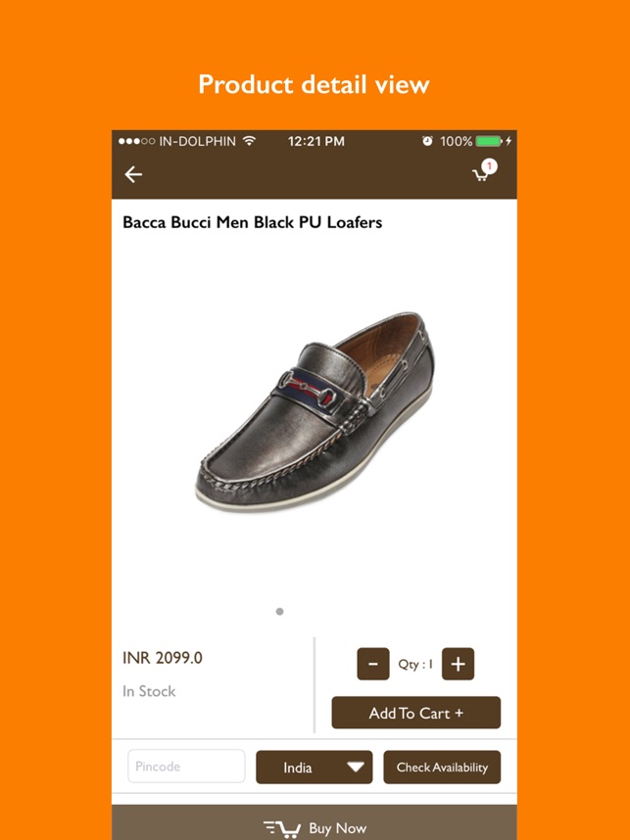
Task: Tap Check Availability
Action: point(442,767)
